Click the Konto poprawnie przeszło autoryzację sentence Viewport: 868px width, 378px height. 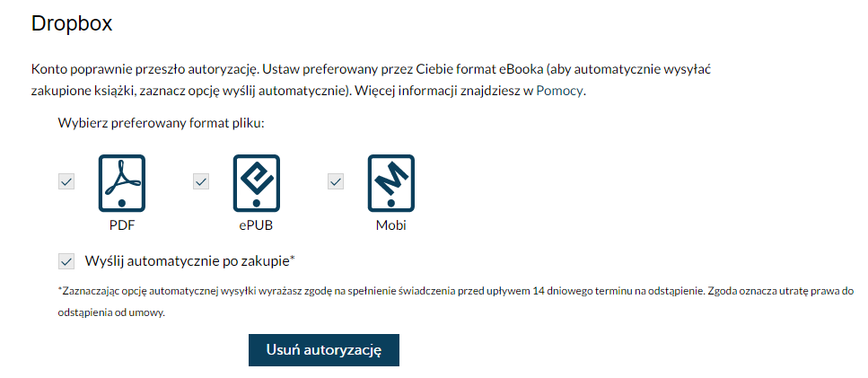click(x=145, y=70)
